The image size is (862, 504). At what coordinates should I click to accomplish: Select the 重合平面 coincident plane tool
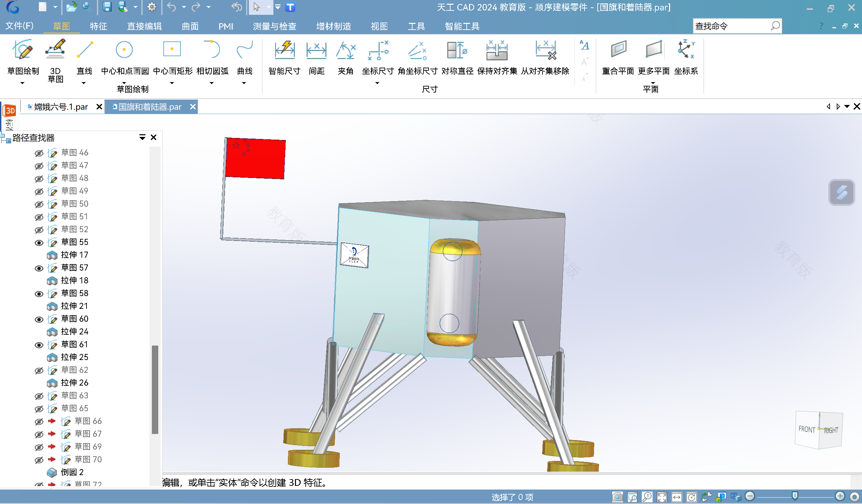(x=618, y=57)
